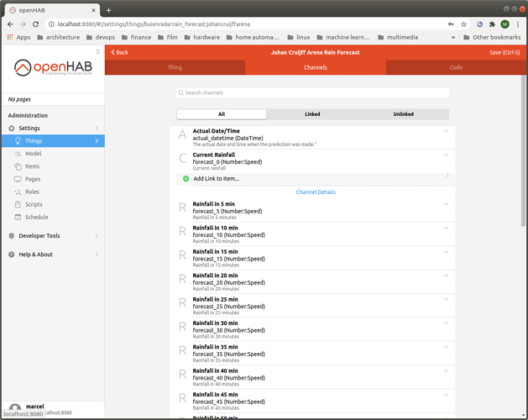Screen dimensions: 528x420
Task: Switch to the Code tab
Action: click(x=456, y=67)
